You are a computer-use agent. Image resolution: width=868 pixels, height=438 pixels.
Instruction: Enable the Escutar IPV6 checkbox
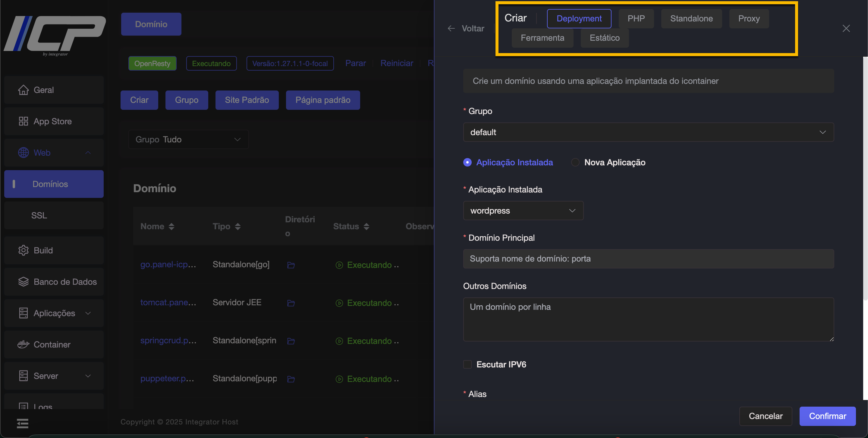tap(467, 364)
